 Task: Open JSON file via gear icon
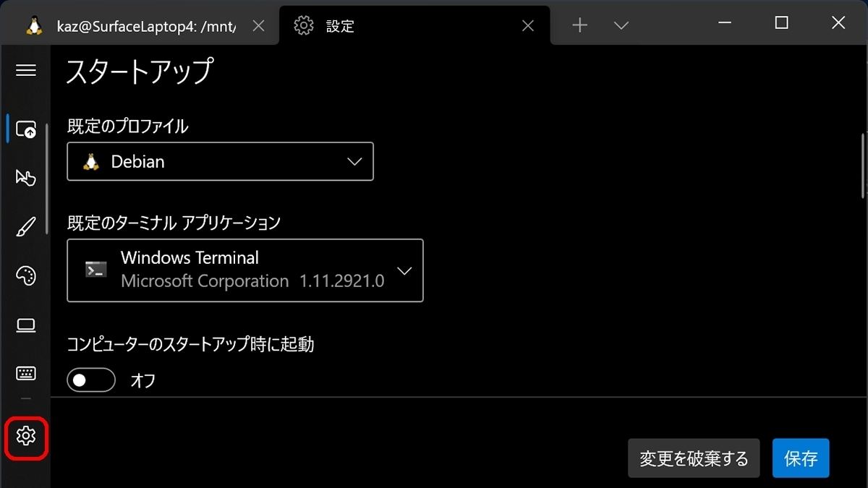click(26, 436)
